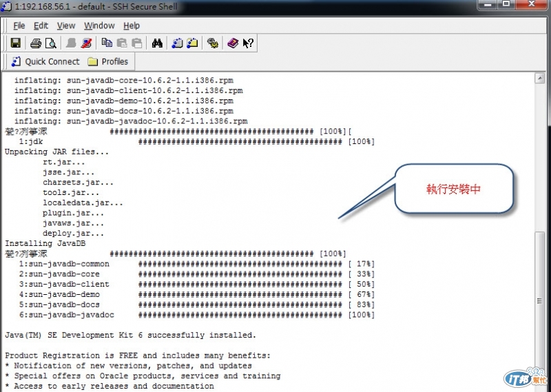Click the Quick Connect icon
Image resolution: width=551 pixels, height=392 pixels.
pos(16,61)
